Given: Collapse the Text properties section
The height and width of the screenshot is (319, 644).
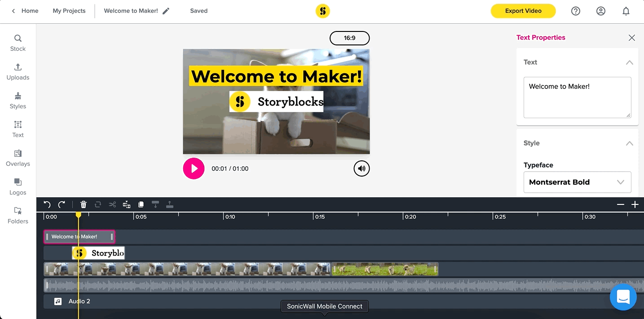Looking at the screenshot, I should point(630,62).
